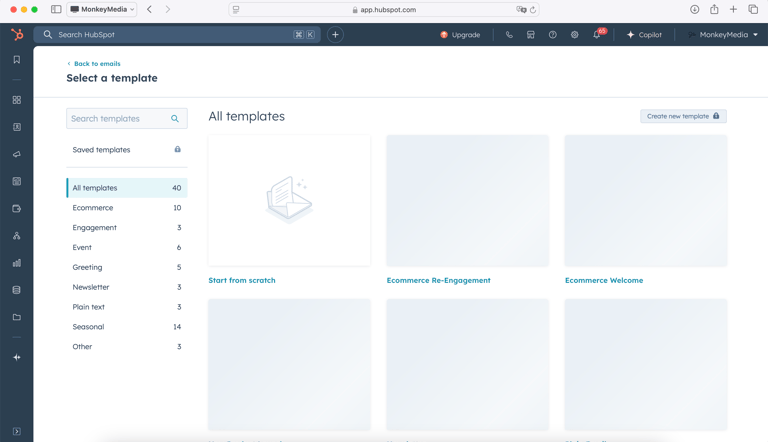Open the help question mark icon

tap(552, 35)
